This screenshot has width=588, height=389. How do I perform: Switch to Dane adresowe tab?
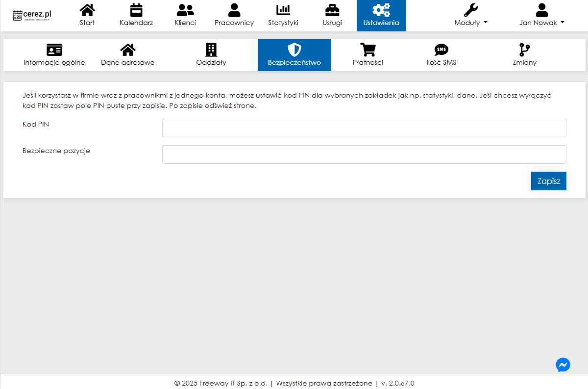(x=128, y=55)
